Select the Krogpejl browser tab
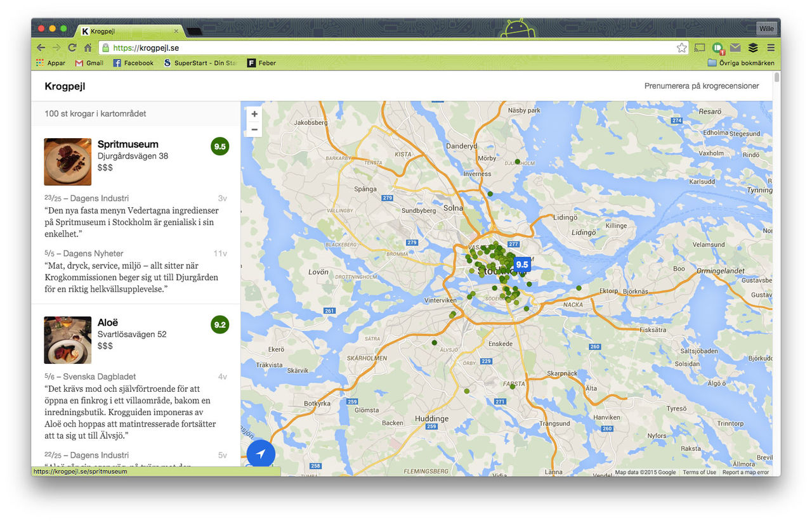 (x=130, y=30)
